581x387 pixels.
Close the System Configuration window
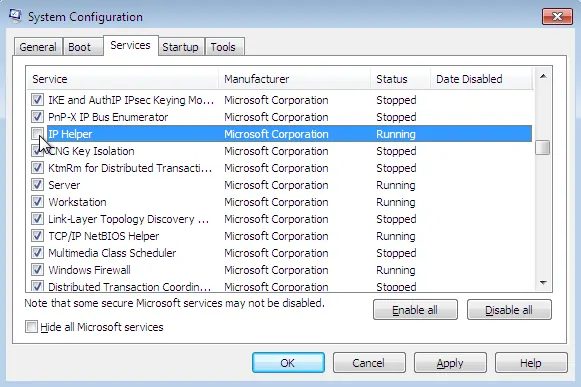tap(557, 17)
